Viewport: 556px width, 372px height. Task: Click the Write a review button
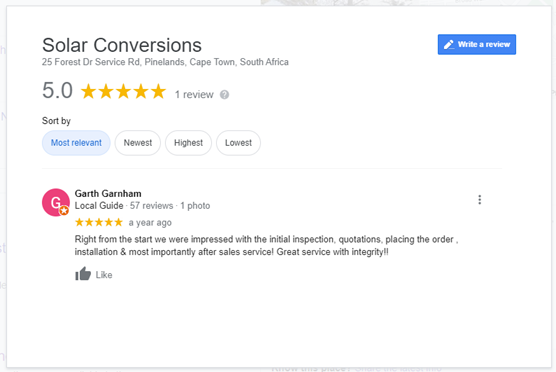coord(477,44)
